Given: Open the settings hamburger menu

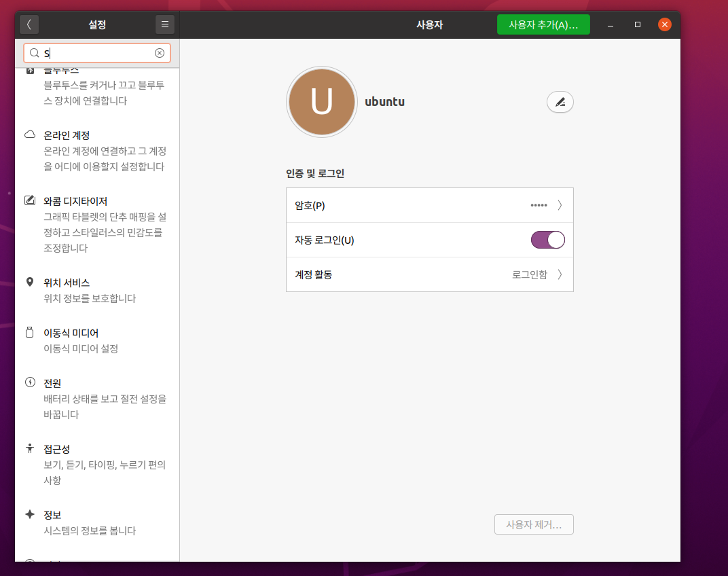Looking at the screenshot, I should pos(165,24).
